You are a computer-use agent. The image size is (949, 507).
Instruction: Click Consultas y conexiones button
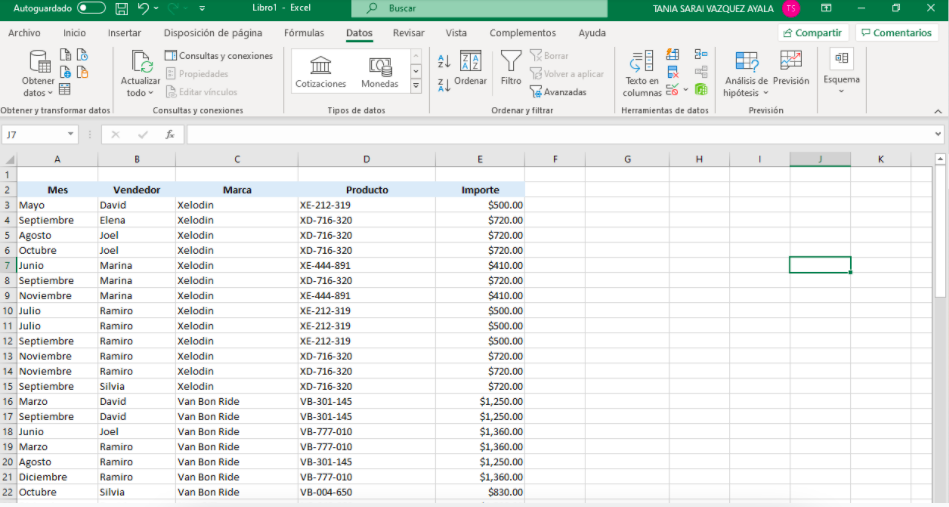219,56
